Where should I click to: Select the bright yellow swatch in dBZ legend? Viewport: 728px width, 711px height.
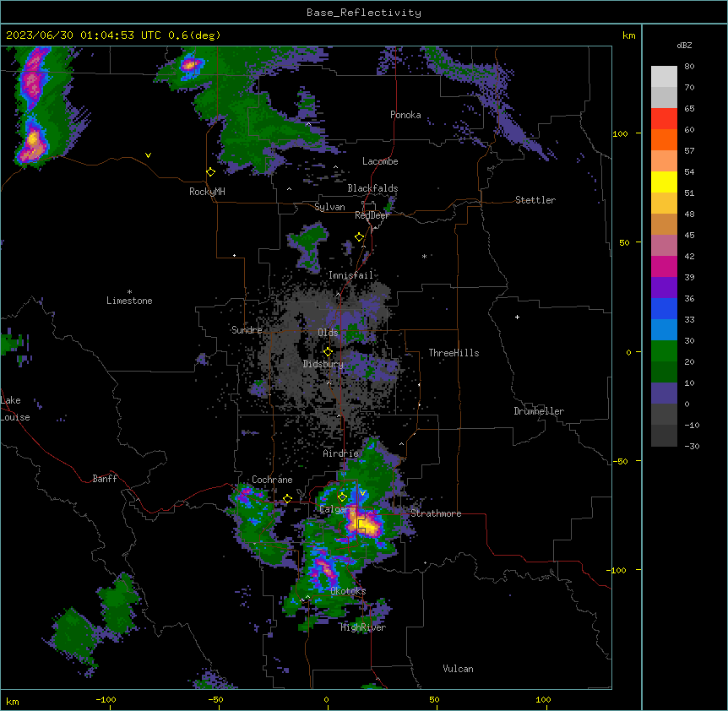pyautogui.click(x=664, y=182)
